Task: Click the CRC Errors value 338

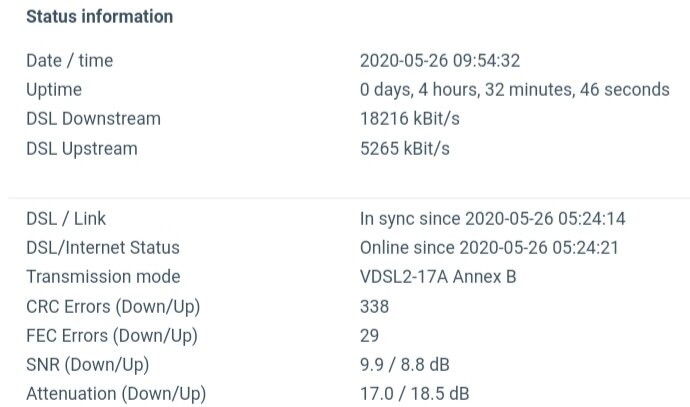Action: [374, 307]
